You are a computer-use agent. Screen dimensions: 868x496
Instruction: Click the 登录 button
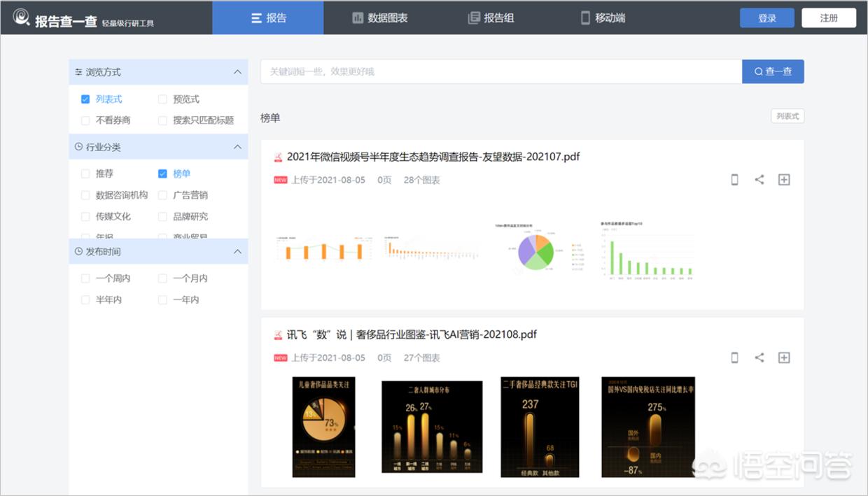pos(767,18)
